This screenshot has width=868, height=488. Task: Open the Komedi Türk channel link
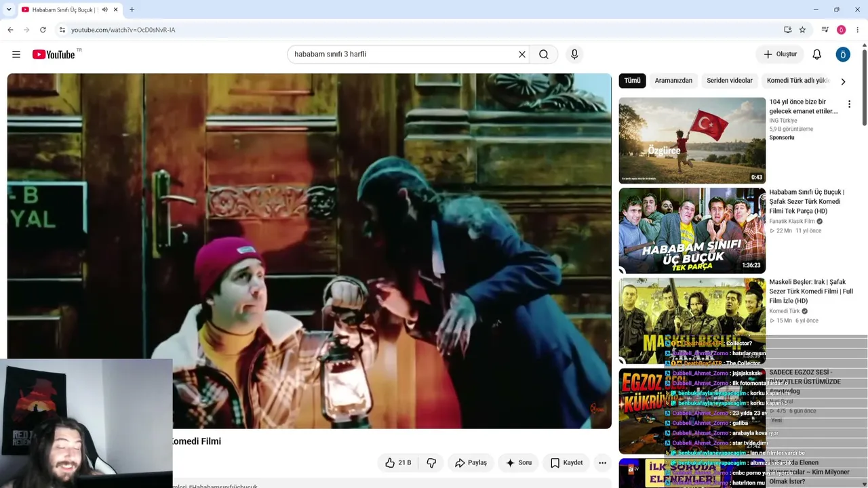click(x=785, y=311)
